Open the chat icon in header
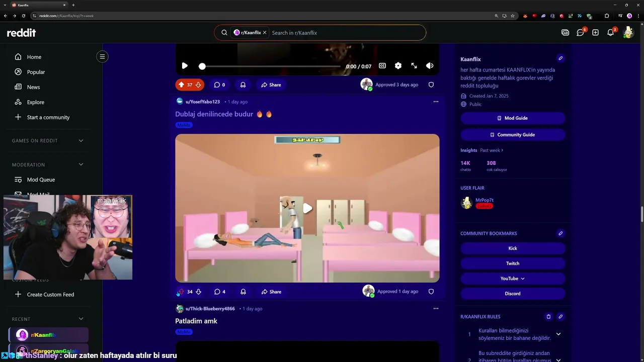Screen dimensions: 644x362 [580, 33]
